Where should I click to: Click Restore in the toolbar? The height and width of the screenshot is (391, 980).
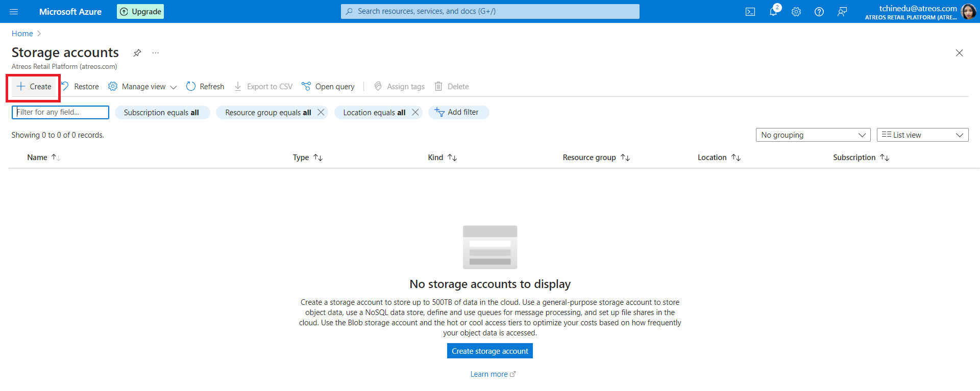[80, 87]
